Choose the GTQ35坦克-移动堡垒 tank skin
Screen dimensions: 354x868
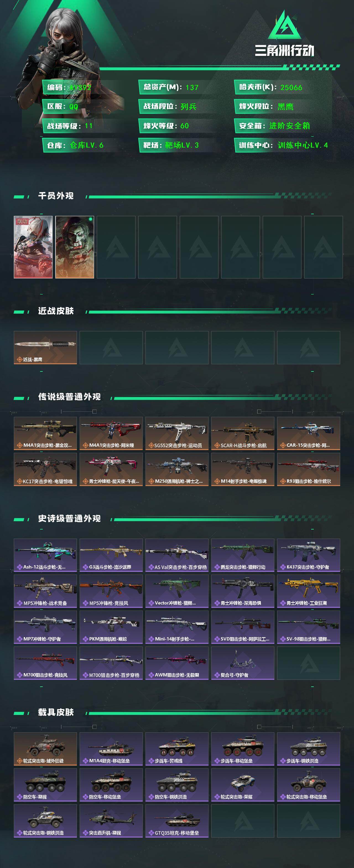coord(177,820)
